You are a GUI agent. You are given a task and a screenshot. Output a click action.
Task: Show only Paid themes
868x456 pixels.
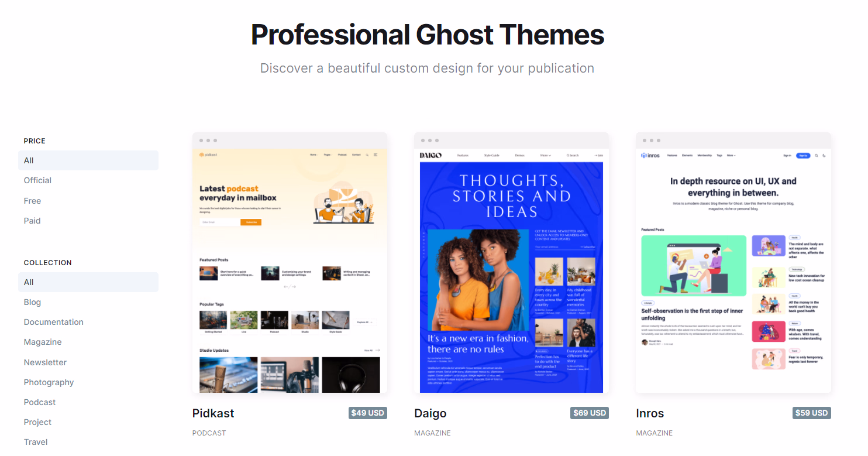(x=32, y=221)
